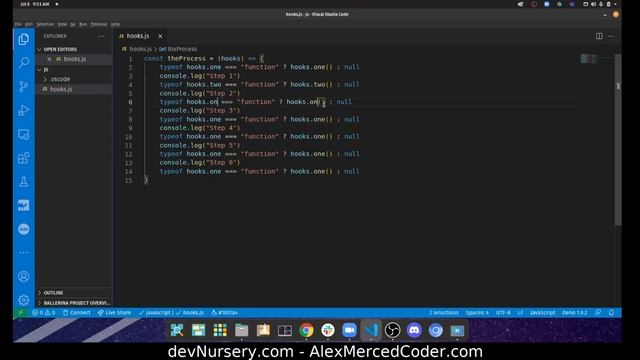Open the Remote Explorer view
The height and width of the screenshot is (360, 640).
[24, 134]
